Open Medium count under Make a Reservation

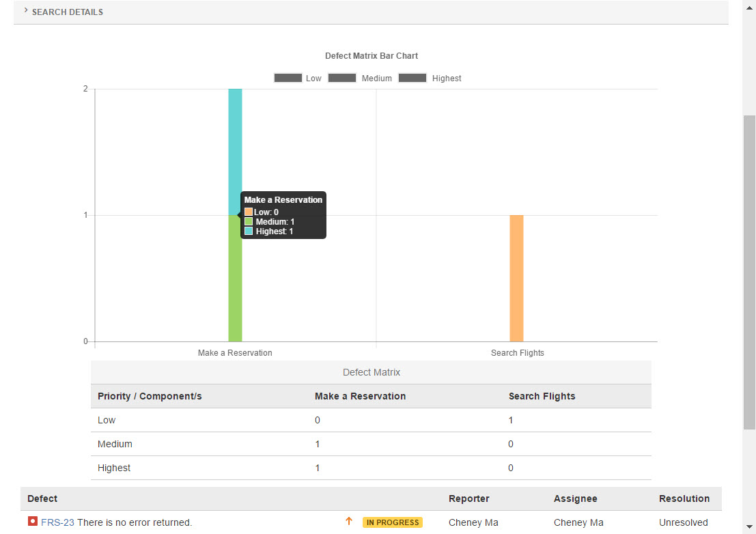click(318, 444)
